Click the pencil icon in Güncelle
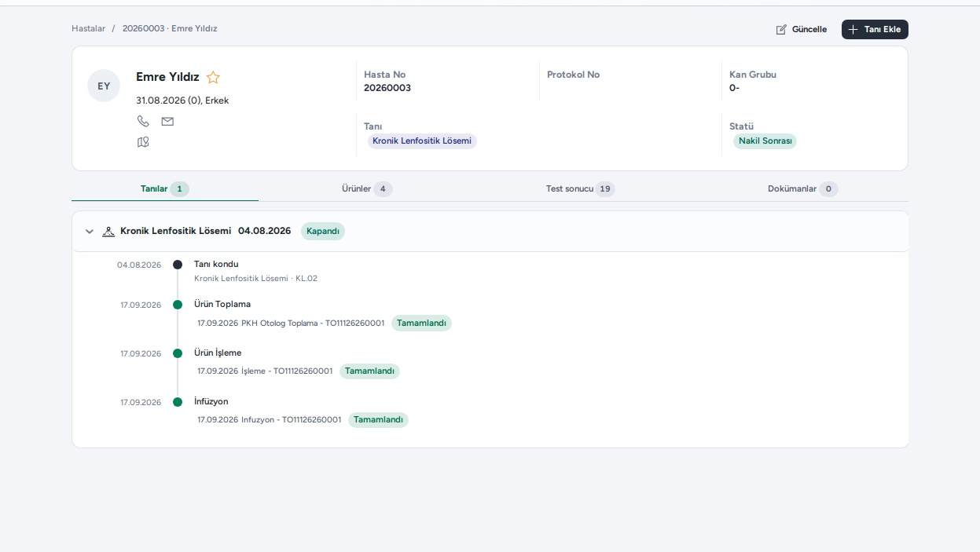 781,30
